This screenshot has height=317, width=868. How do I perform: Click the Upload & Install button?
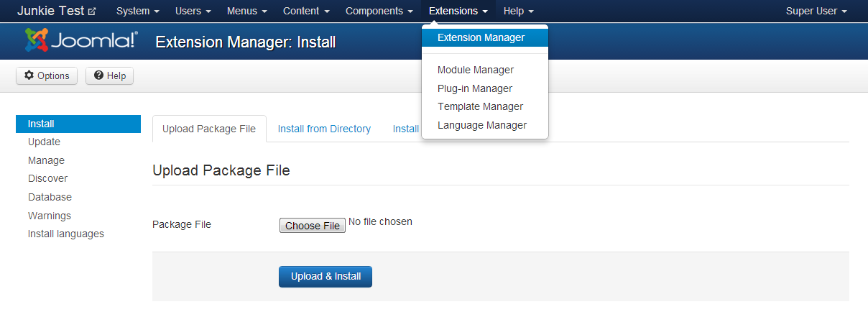[x=325, y=276]
